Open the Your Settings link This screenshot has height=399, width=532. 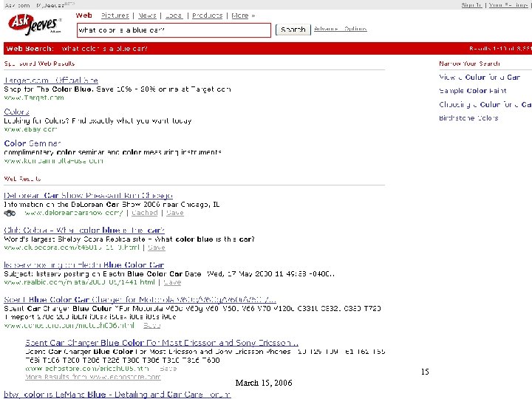(x=508, y=5)
